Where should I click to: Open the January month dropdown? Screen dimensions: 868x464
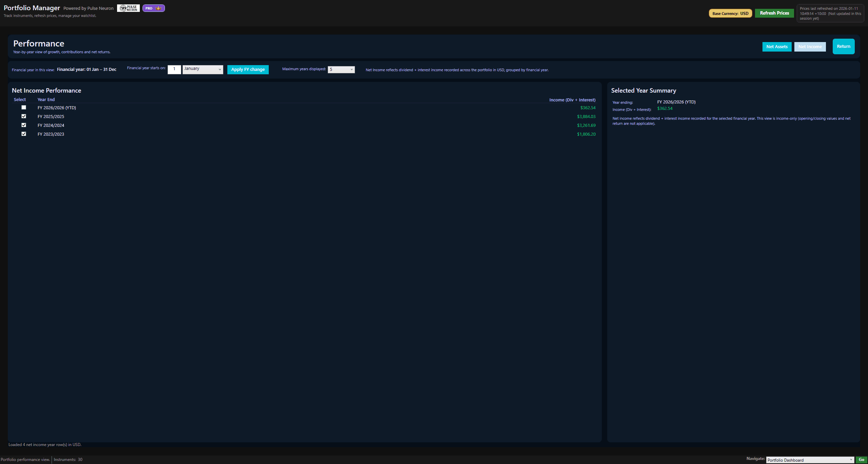coord(203,69)
